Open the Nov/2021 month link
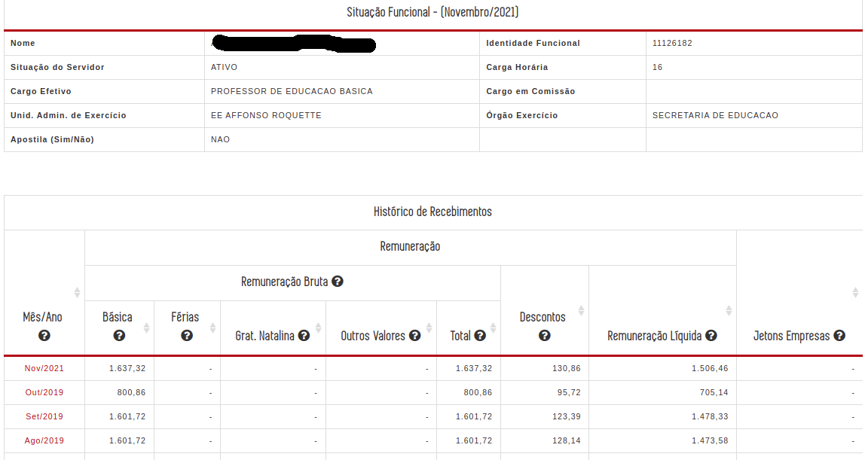This screenshot has width=868, height=460. [44, 368]
